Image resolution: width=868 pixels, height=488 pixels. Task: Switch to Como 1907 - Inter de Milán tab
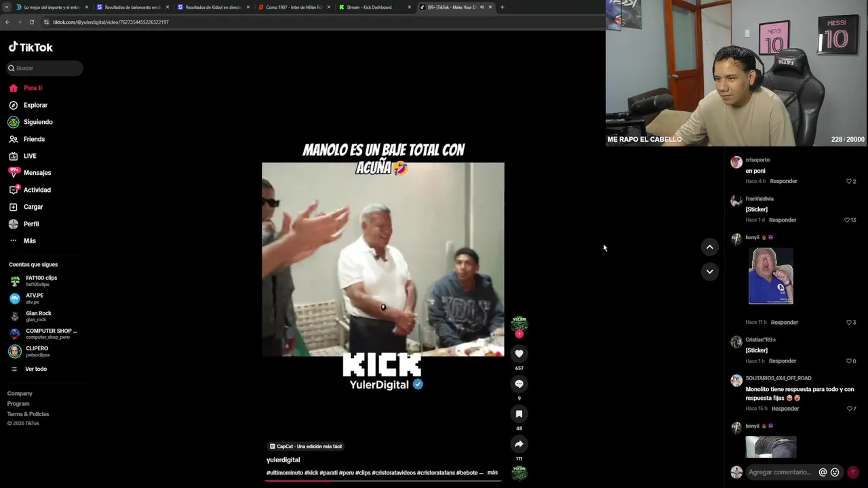294,7
